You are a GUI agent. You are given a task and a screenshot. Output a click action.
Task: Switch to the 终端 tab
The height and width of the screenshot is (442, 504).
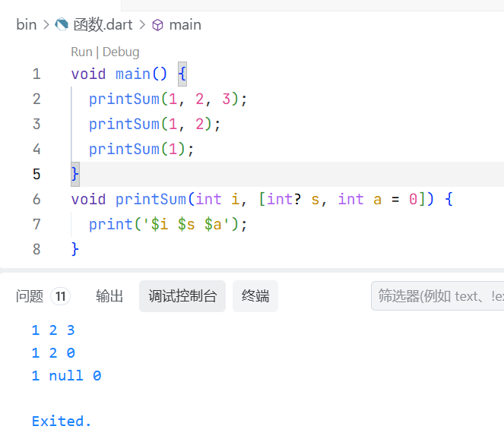pos(255,296)
